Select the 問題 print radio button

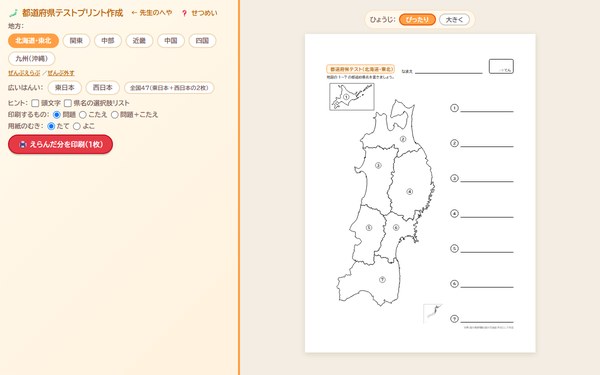pos(57,114)
